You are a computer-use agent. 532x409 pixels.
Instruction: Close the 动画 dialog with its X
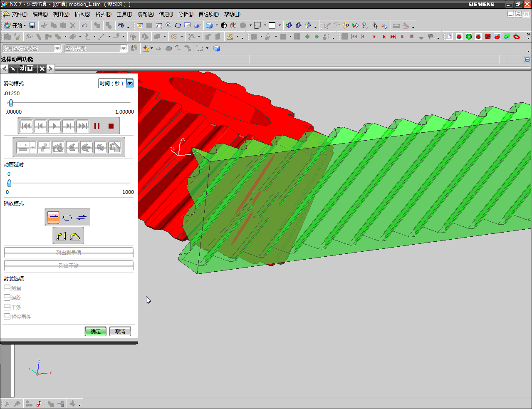click(x=42, y=69)
